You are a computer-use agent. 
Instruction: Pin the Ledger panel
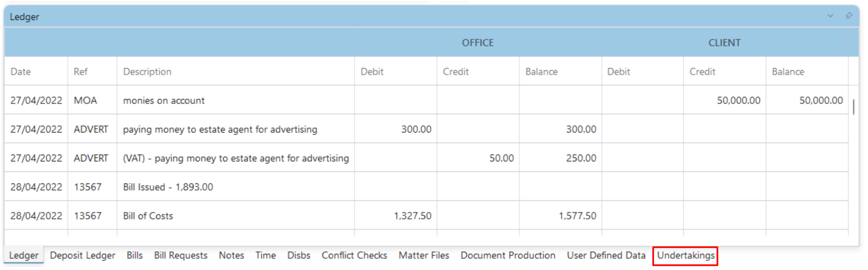click(x=848, y=16)
